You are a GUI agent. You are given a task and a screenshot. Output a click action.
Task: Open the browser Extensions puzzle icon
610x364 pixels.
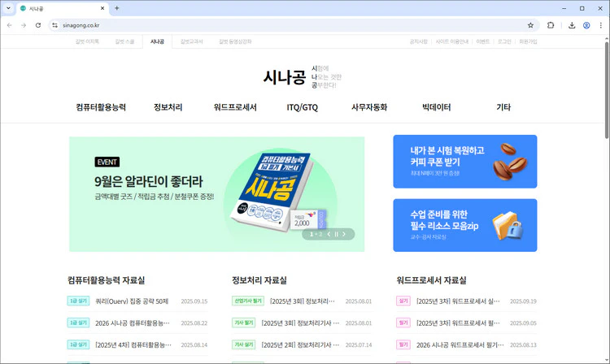551,25
